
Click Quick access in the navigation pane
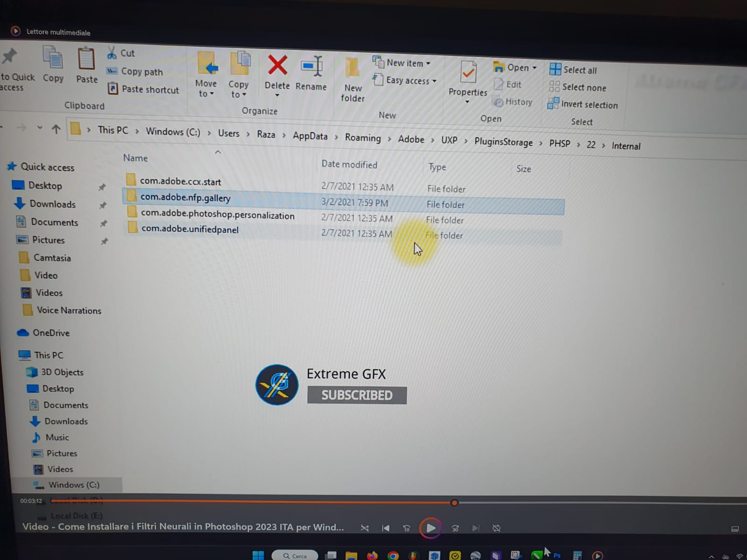(x=41, y=167)
